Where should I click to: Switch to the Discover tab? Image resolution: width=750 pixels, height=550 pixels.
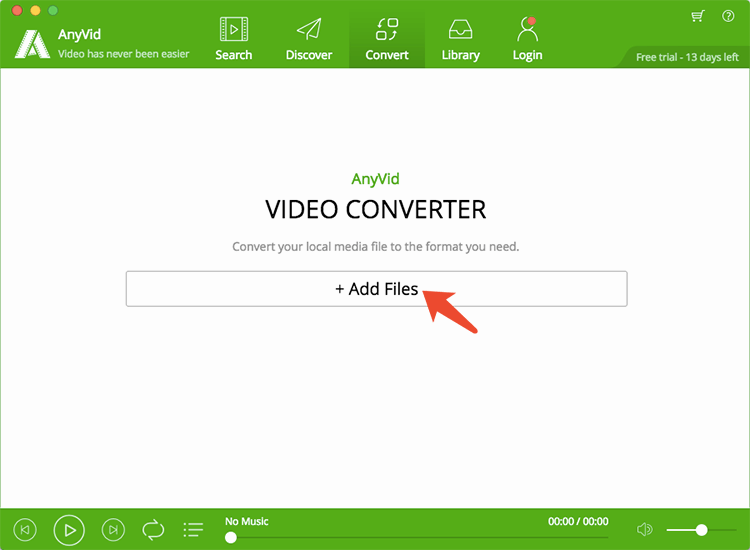pyautogui.click(x=309, y=39)
